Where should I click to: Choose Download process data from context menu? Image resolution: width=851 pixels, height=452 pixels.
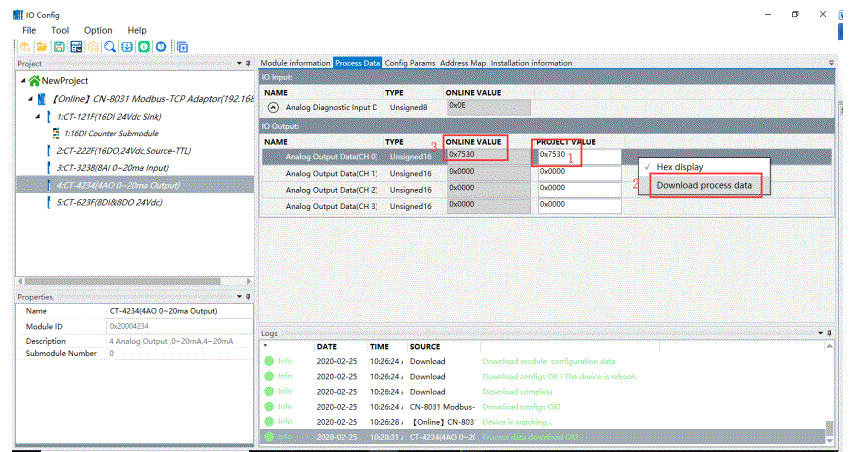tap(704, 185)
